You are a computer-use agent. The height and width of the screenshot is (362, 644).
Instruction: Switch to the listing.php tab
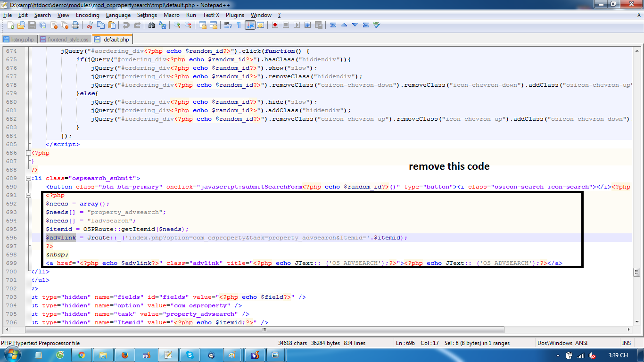19,40
